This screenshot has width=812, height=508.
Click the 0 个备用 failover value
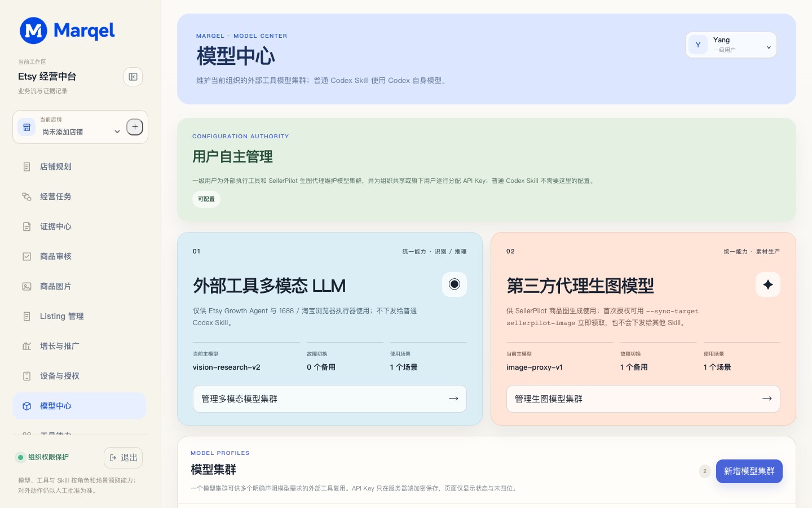pos(321,367)
